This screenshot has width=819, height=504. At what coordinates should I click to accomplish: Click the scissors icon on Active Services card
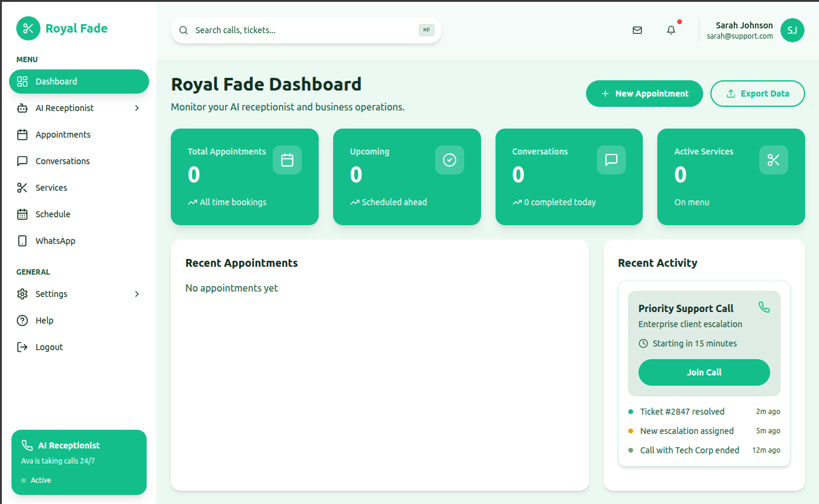[774, 160]
